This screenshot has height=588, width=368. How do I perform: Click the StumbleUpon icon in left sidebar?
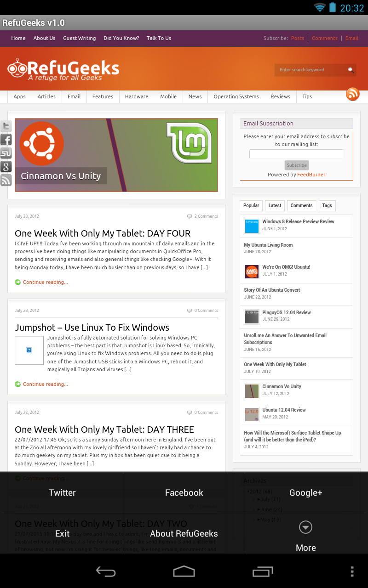pyautogui.click(x=6, y=153)
